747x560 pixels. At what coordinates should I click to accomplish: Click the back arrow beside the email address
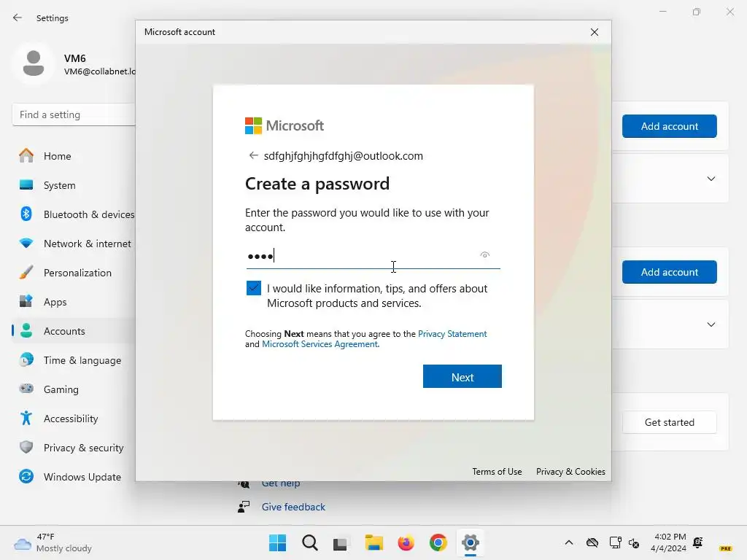253,155
